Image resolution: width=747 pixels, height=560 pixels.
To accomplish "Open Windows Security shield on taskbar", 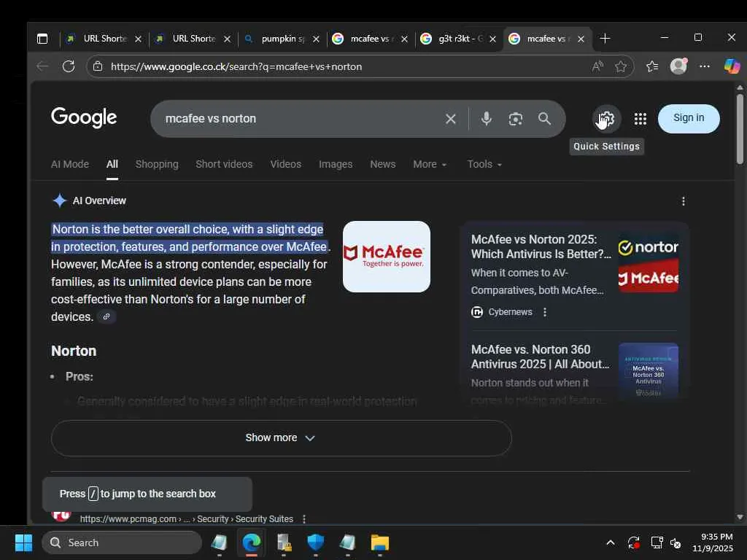I will tap(315, 542).
